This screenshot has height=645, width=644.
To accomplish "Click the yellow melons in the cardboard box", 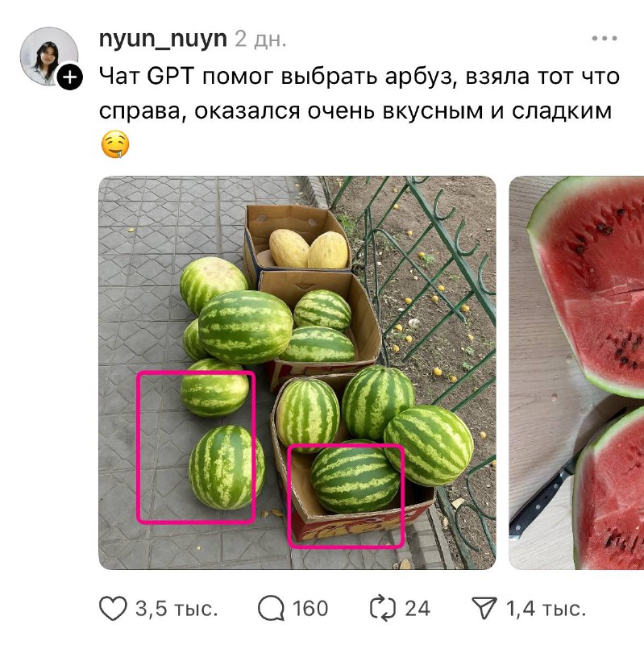I will 309,249.
